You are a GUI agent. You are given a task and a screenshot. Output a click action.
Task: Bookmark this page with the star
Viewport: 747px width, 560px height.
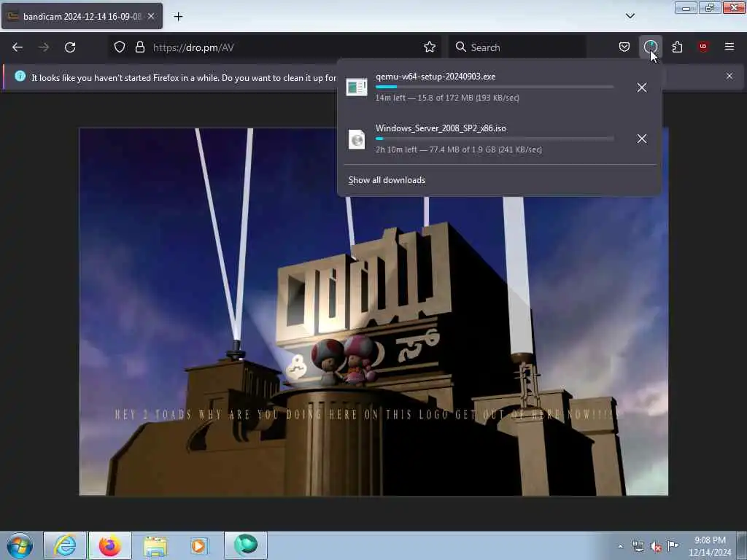(x=429, y=47)
